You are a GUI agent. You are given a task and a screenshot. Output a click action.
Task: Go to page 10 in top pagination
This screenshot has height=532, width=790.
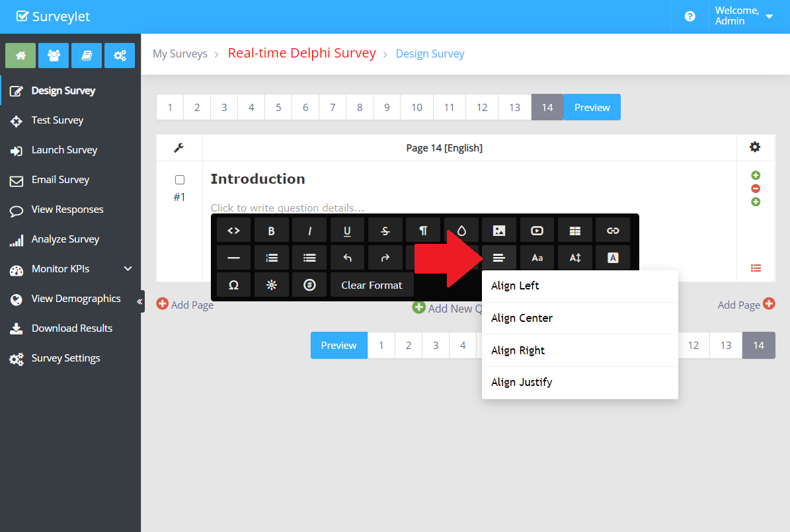(x=416, y=107)
